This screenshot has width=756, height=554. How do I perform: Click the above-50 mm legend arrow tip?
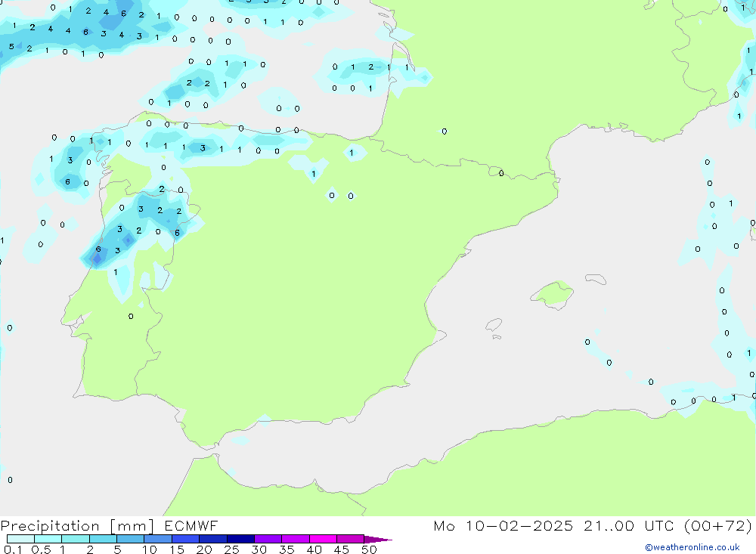click(378, 540)
